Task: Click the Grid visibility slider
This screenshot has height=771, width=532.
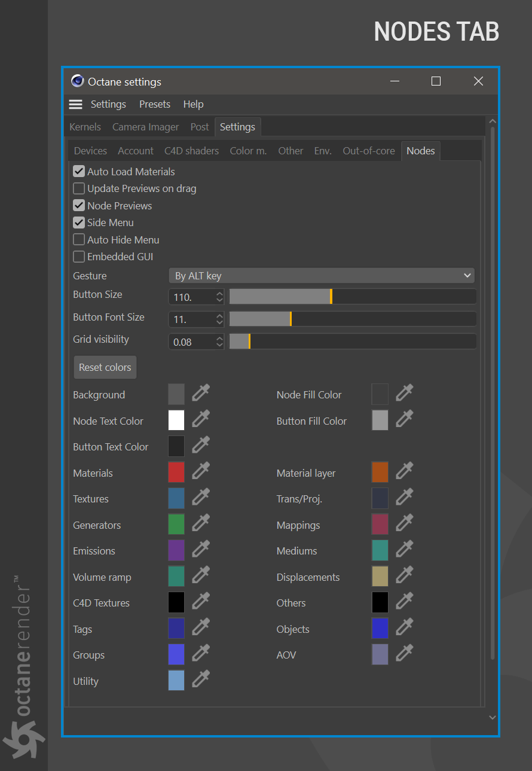Action: tap(353, 342)
